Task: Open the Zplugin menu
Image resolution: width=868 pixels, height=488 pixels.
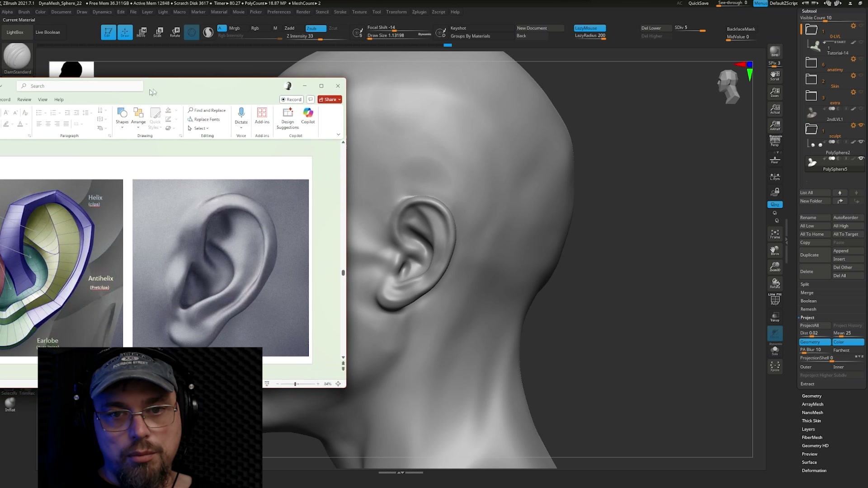Action: [419, 12]
